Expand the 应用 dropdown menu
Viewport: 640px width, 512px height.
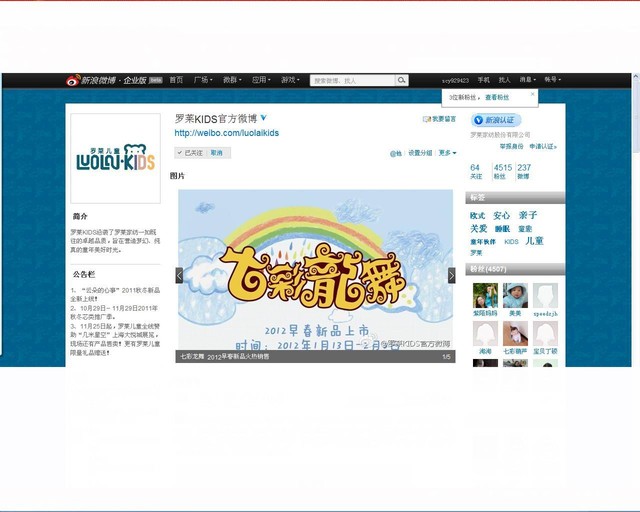click(x=261, y=80)
